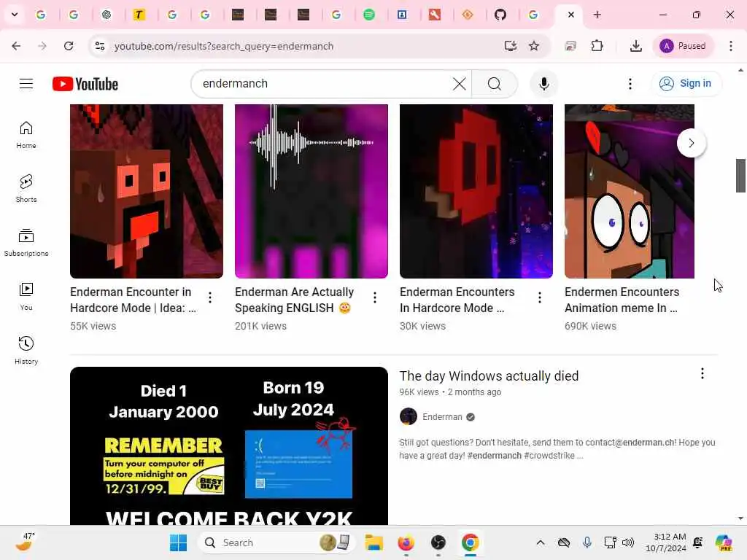Open the Home sidebar item
Image resolution: width=747 pixels, height=560 pixels.
26,135
